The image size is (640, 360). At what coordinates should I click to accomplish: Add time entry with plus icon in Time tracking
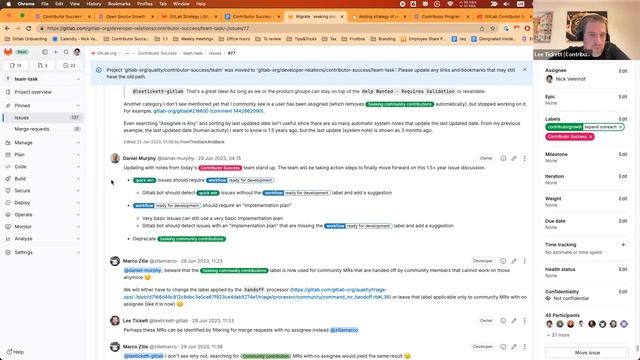point(623,244)
